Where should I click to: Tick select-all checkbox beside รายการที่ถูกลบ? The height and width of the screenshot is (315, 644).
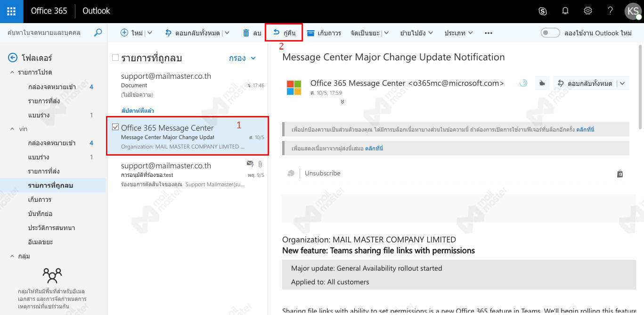point(115,58)
